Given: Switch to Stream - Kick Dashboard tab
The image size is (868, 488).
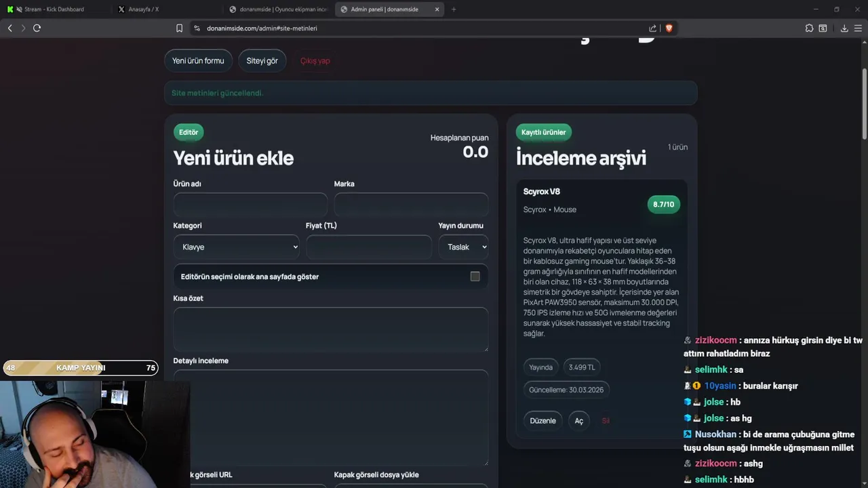Looking at the screenshot, I should pos(54,9).
